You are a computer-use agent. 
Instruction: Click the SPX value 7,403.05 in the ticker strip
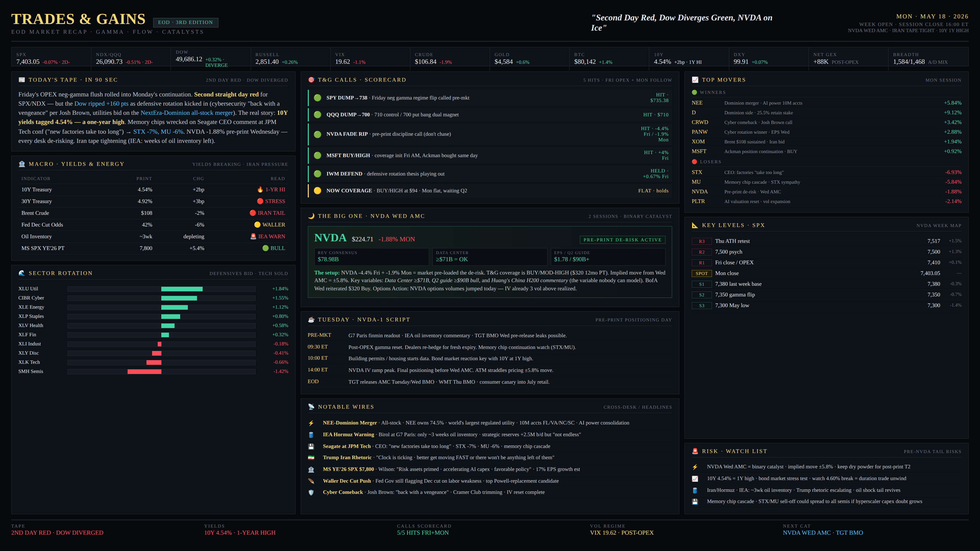tap(28, 61)
